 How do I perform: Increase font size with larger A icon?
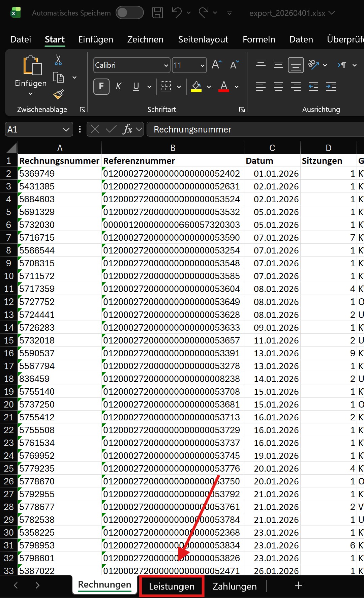click(x=216, y=65)
